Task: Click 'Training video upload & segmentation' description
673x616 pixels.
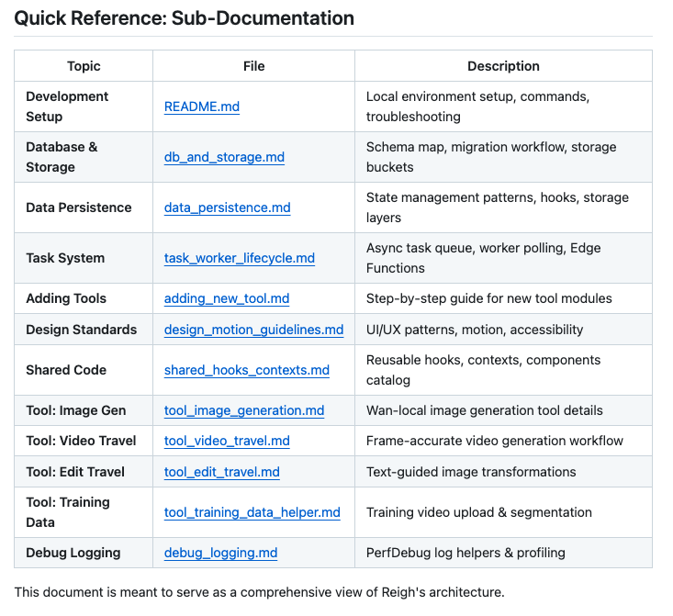Action: coord(478,512)
